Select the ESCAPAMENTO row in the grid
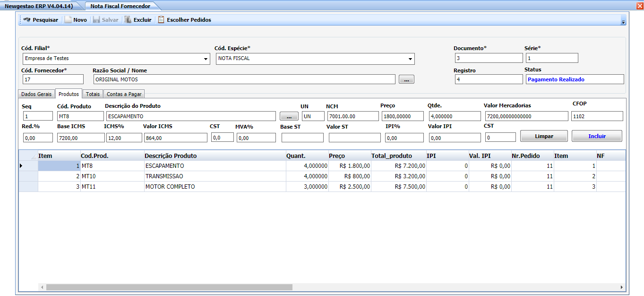Viewport: 644px width, 296px height. 322,166
